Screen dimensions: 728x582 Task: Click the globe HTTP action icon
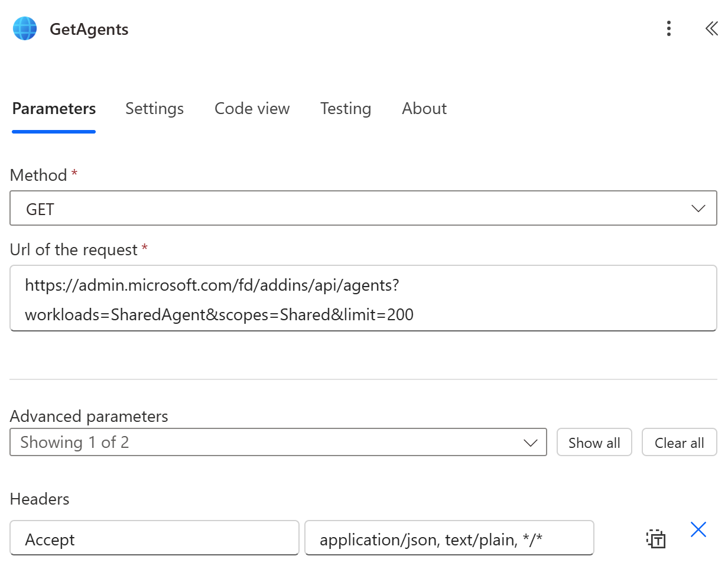pos(25,29)
